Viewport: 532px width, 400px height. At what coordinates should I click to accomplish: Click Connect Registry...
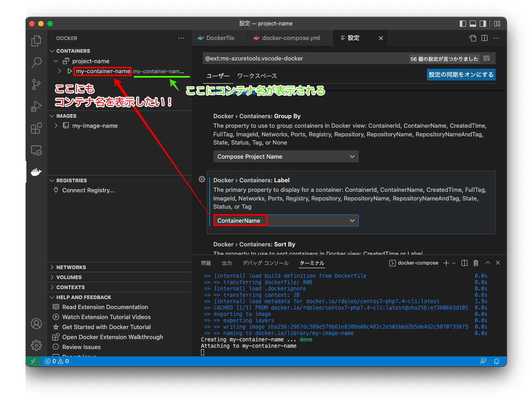88,190
